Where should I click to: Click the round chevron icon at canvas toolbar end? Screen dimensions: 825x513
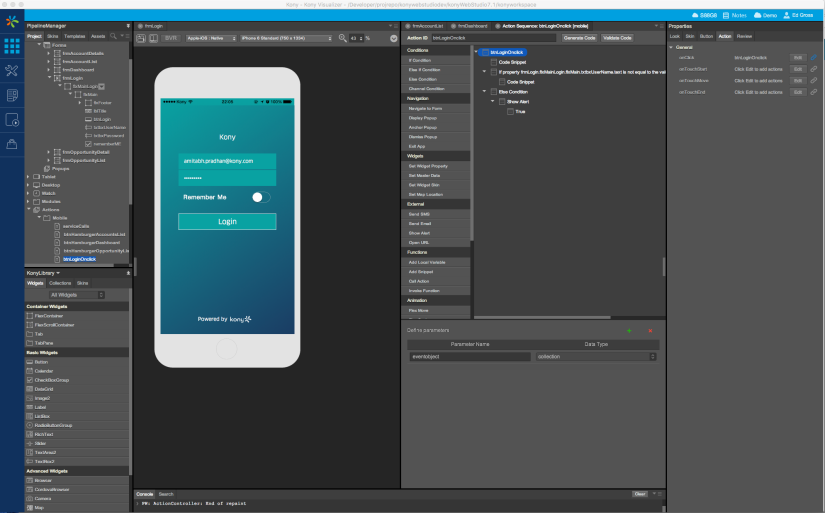(394, 38)
